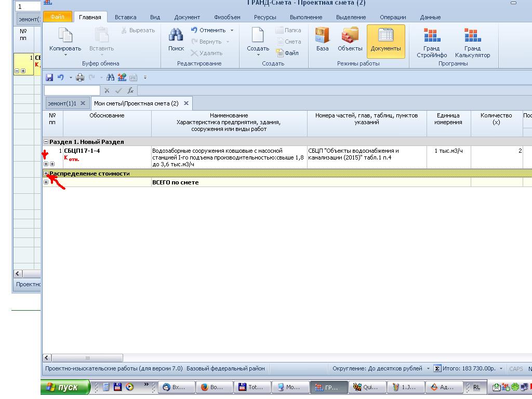The width and height of the screenshot is (532, 399).
Task: Click the fx function button in formula bar
Action: point(130,90)
